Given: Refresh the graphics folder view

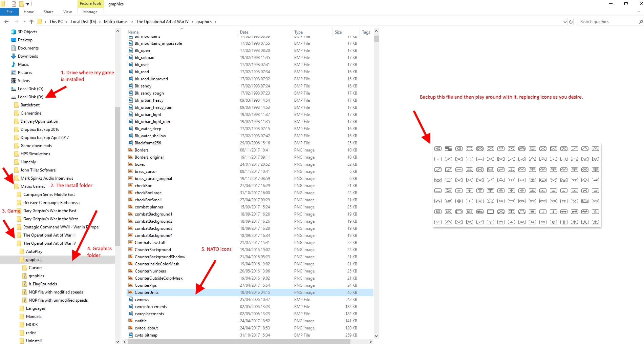Looking at the screenshot, I should 571,22.
